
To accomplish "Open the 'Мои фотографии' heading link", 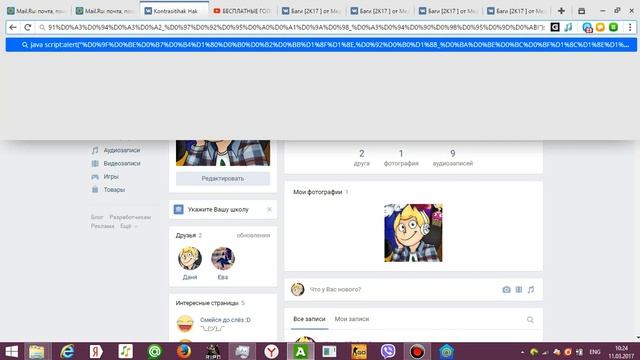I will 318,192.
